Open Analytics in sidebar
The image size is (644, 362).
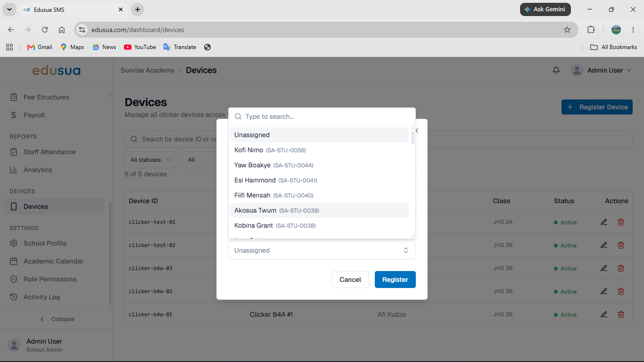click(x=54, y=170)
